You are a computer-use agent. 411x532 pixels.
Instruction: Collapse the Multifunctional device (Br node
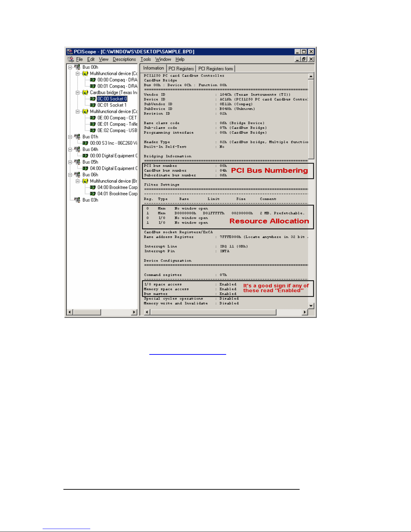(78, 181)
